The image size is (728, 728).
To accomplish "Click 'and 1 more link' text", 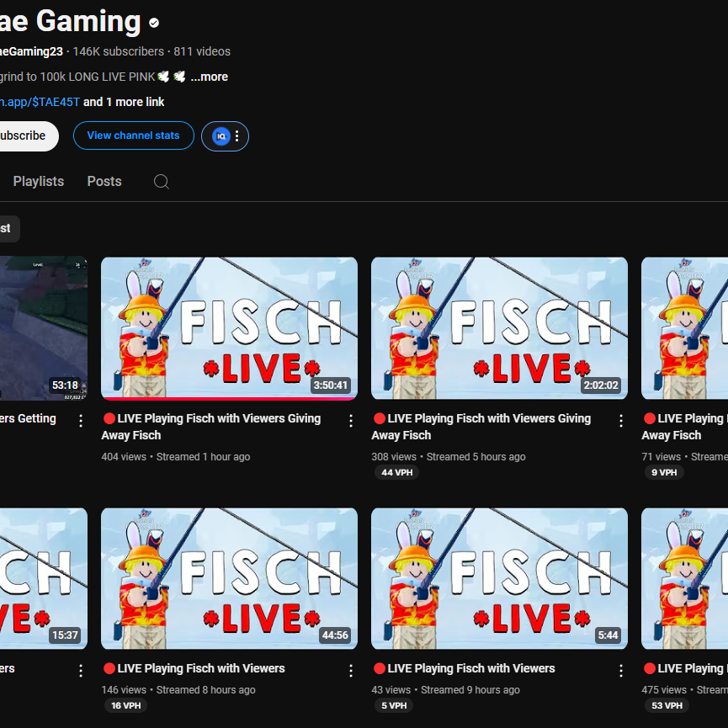I will (124, 102).
